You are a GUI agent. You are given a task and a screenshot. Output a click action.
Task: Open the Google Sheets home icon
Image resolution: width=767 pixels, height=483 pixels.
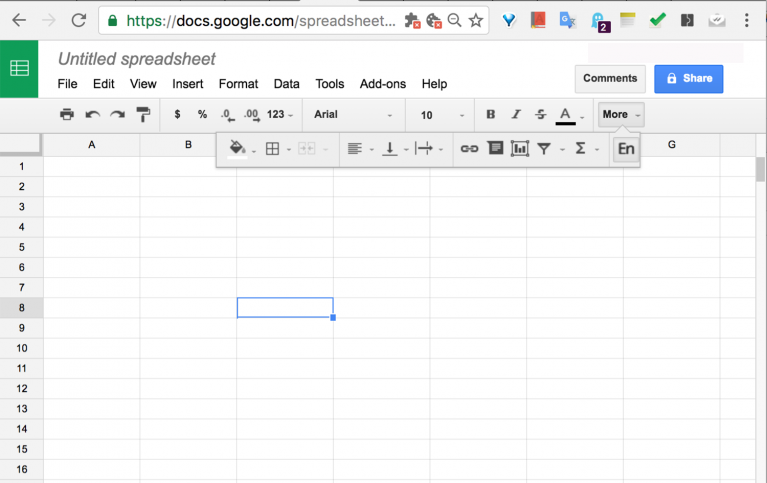click(19, 69)
